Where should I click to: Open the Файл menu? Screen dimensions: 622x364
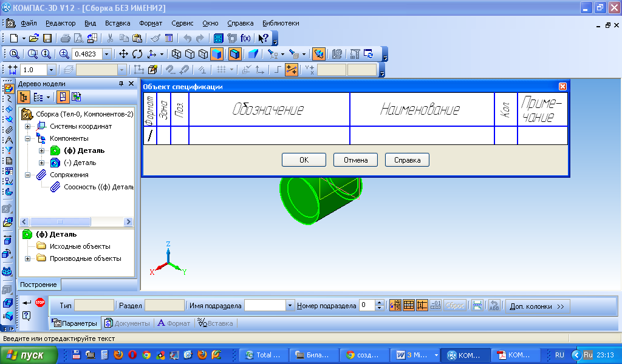[29, 24]
